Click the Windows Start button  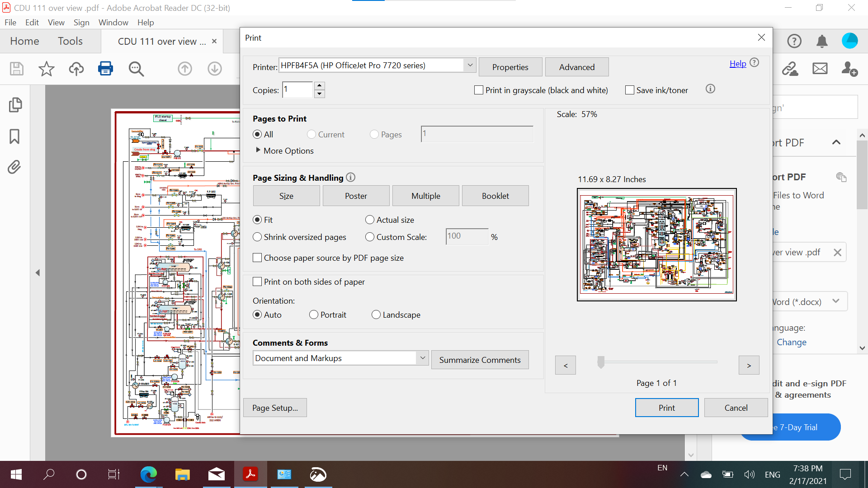point(16,474)
